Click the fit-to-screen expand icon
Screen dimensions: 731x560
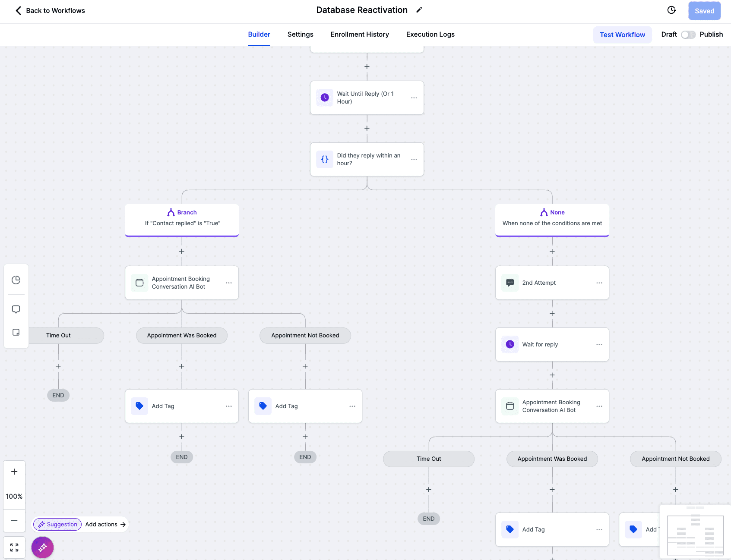click(x=14, y=547)
